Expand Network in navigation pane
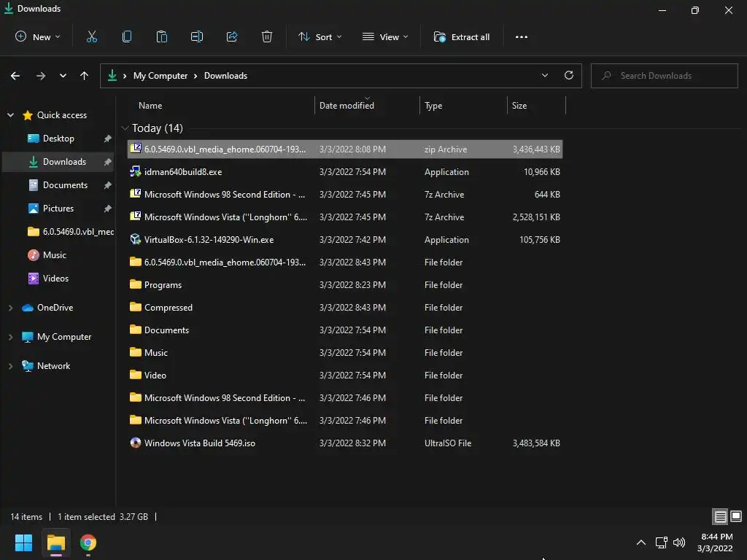747x560 pixels. point(10,366)
